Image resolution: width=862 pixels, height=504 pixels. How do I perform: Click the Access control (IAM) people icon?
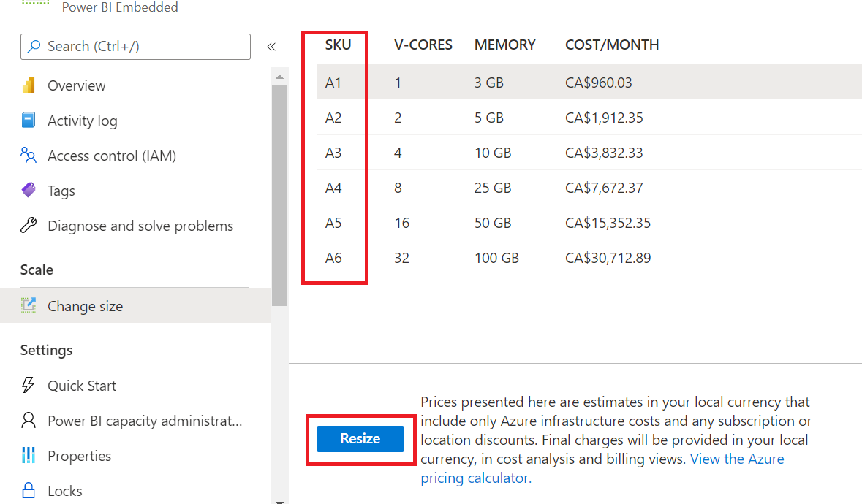pyautogui.click(x=29, y=156)
